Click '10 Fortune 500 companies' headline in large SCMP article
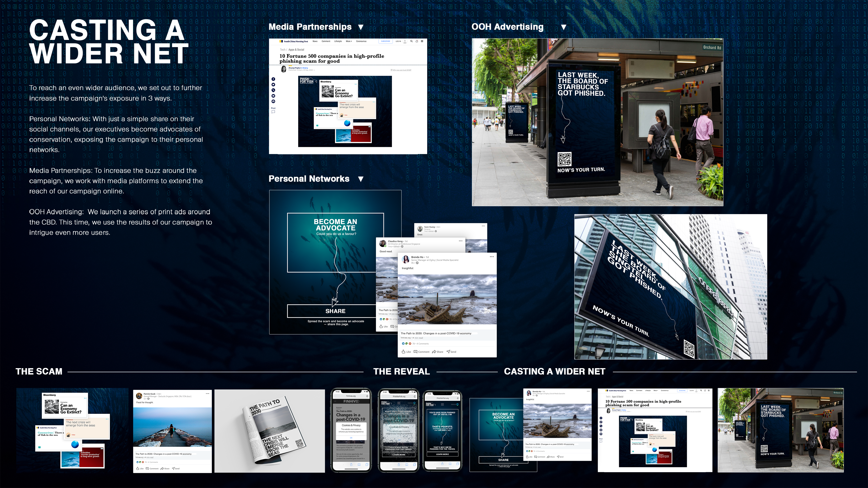Screen dimensions: 868x488 (x=331, y=59)
